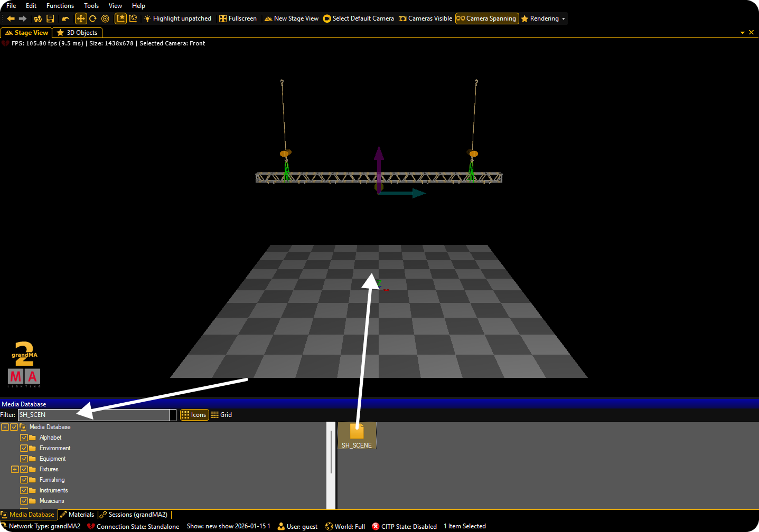Click the save disk icon
The width and height of the screenshot is (759, 532).
(x=51, y=18)
